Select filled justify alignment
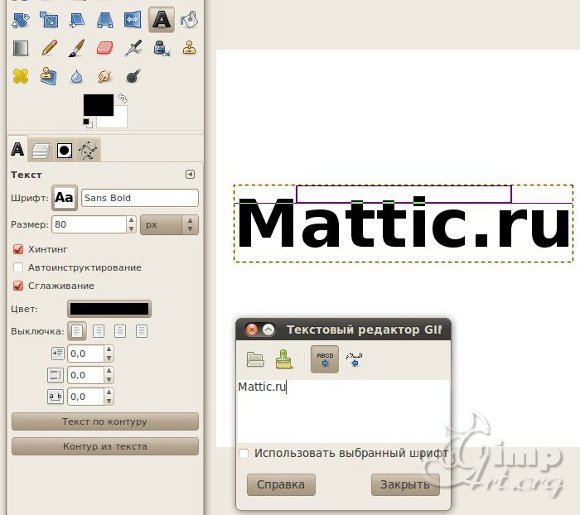 click(x=142, y=331)
